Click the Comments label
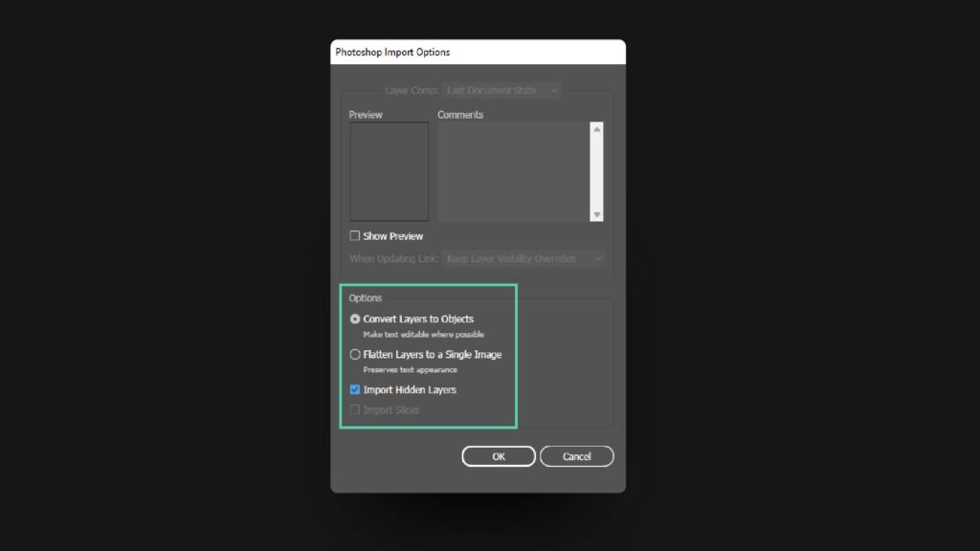The image size is (980, 551). pyautogui.click(x=460, y=115)
